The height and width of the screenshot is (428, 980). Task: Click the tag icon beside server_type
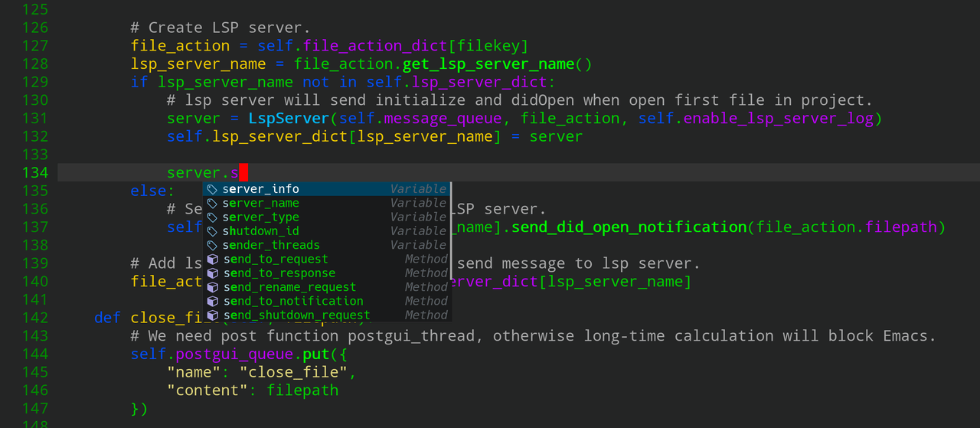212,217
